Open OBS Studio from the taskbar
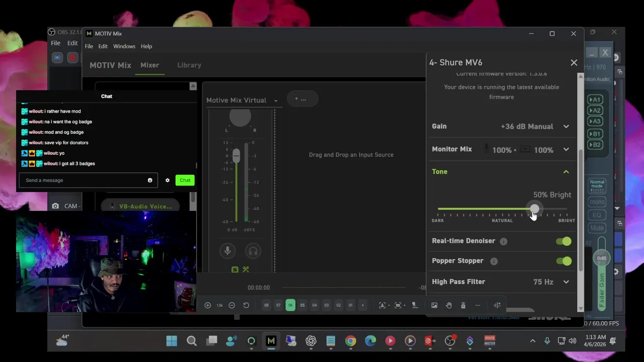Screen dimensions: 644x362 pos(450,341)
